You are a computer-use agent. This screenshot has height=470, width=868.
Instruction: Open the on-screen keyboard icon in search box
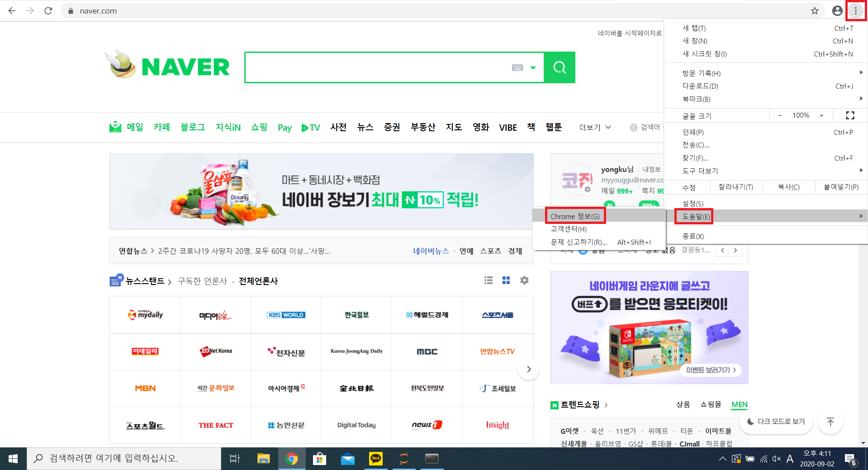(517, 67)
